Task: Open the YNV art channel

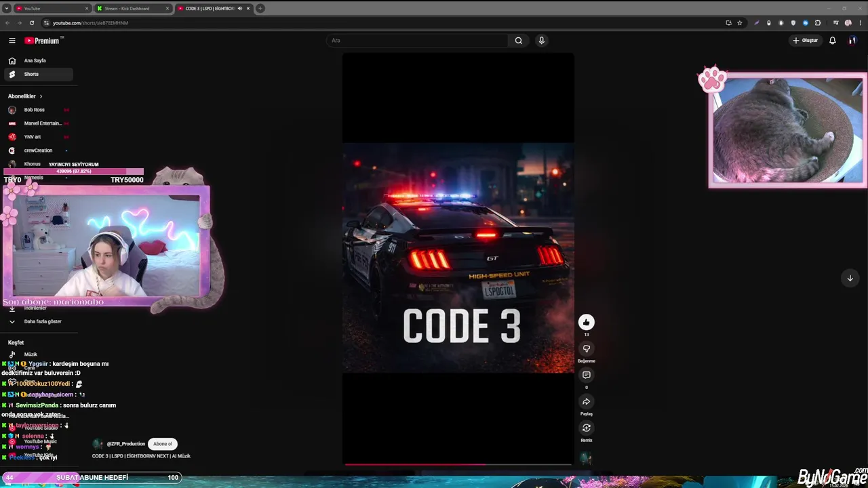Action: pos(38,137)
